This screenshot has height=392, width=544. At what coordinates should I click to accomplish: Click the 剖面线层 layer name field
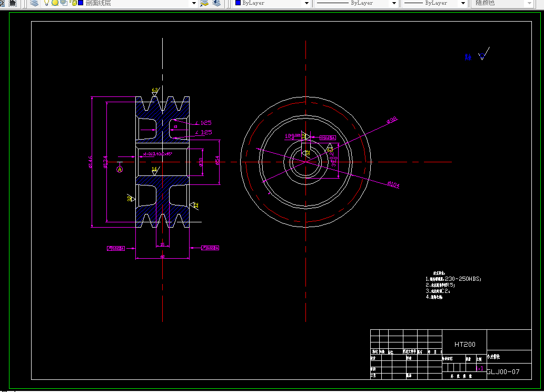[x=98, y=3]
